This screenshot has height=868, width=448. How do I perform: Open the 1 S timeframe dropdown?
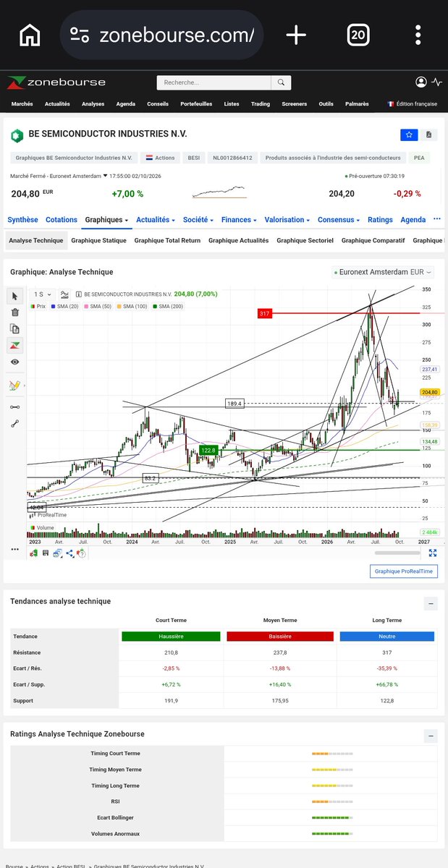point(42,294)
